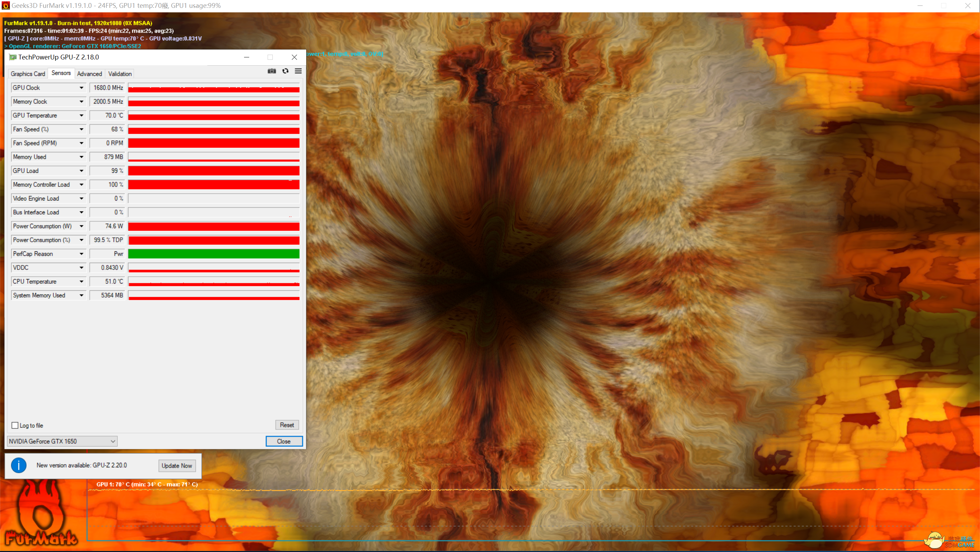This screenshot has width=980, height=552.
Task: Switch to the Graphics Card tab
Action: [x=28, y=74]
